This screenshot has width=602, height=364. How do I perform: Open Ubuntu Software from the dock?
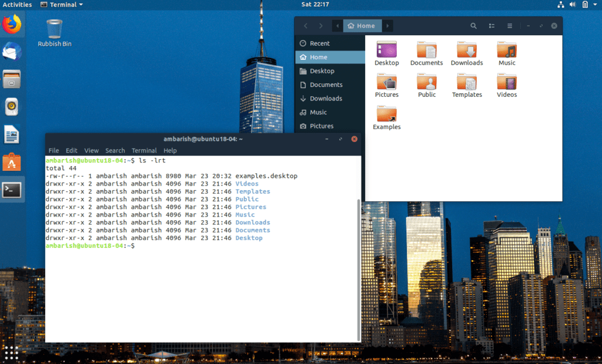pos(12,162)
